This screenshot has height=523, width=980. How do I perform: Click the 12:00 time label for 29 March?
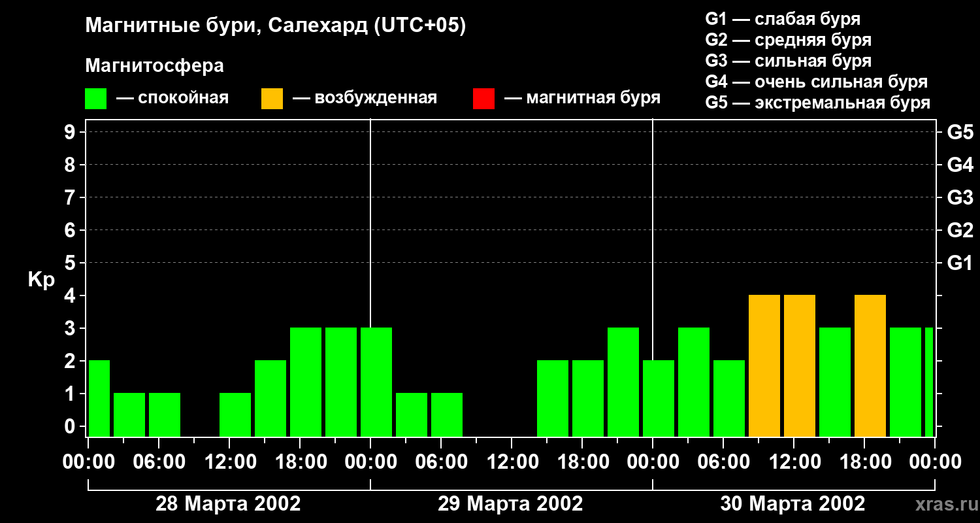click(x=512, y=462)
